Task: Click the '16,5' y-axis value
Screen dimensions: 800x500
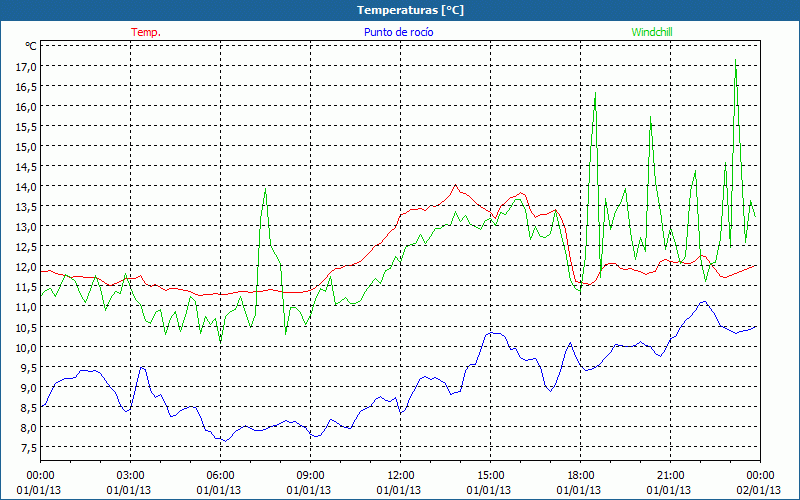Action: 27,87
